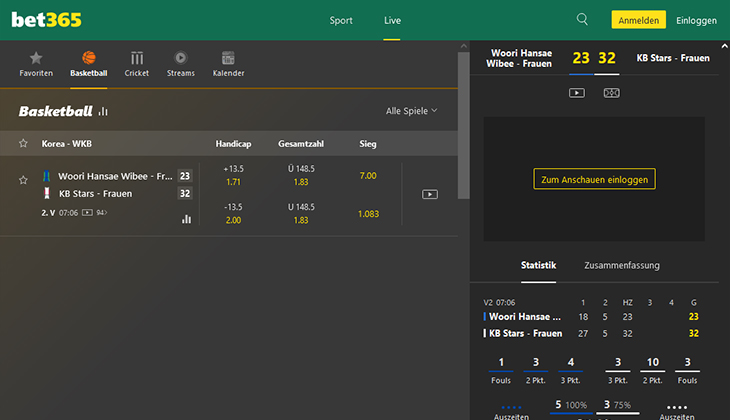Click Woori Hansae row in scoreboard table
The width and height of the screenshot is (730, 420).
click(x=591, y=317)
